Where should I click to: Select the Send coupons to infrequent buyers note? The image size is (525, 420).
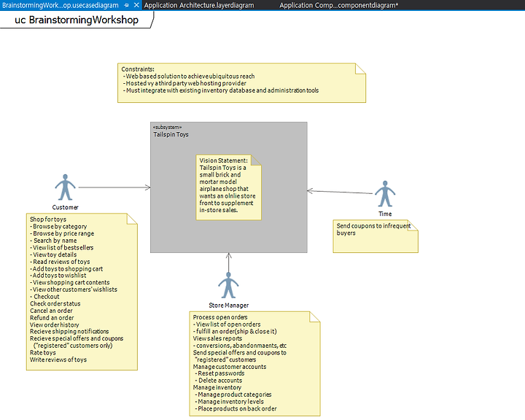click(x=376, y=236)
